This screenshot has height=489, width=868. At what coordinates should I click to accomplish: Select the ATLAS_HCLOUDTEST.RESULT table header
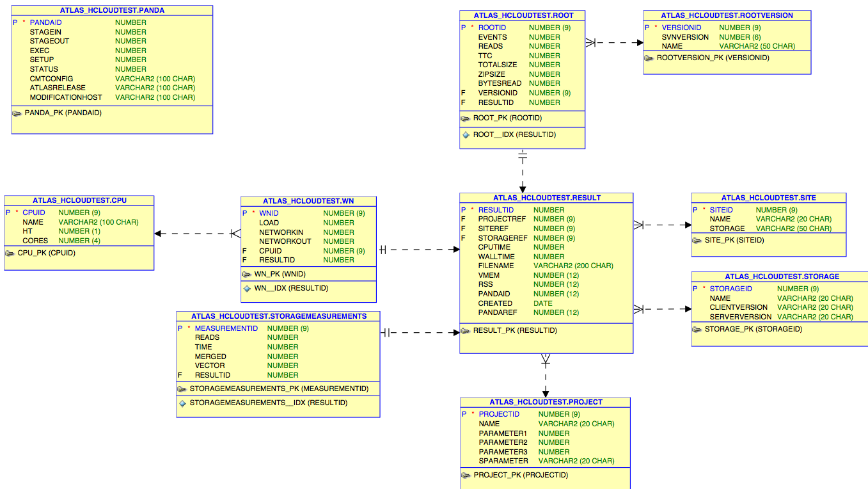pos(546,198)
